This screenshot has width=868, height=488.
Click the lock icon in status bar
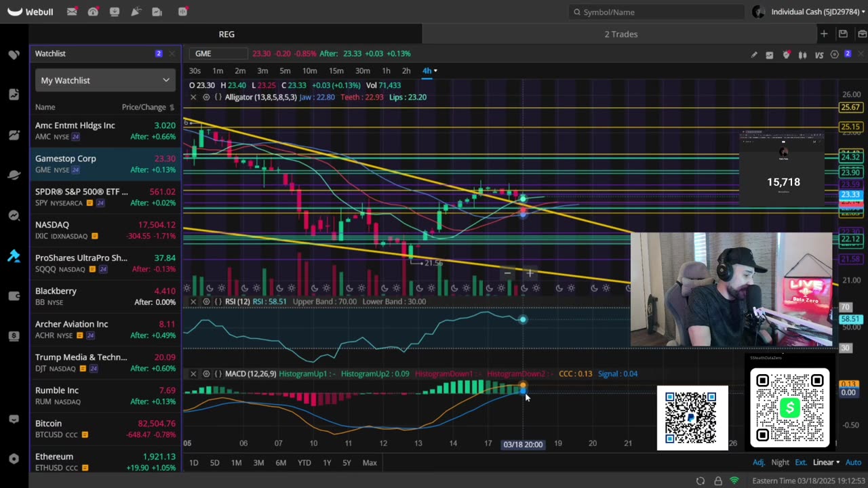(x=718, y=481)
